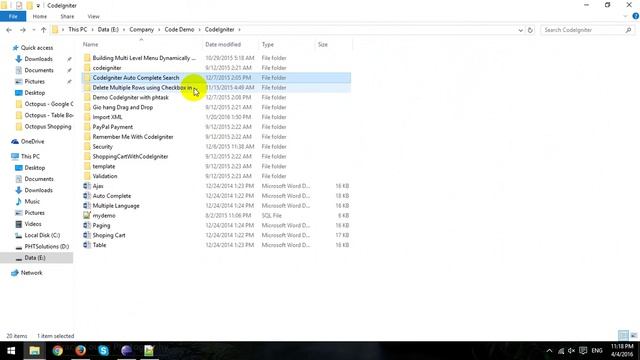
Task: Open Windows Start menu
Action: coord(11,351)
